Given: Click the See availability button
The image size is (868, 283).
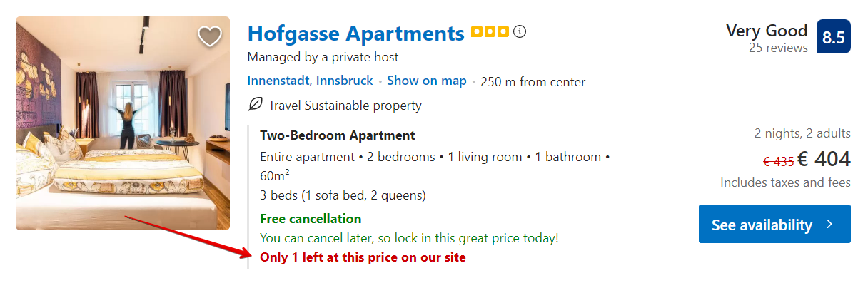Looking at the screenshot, I should (x=774, y=224).
